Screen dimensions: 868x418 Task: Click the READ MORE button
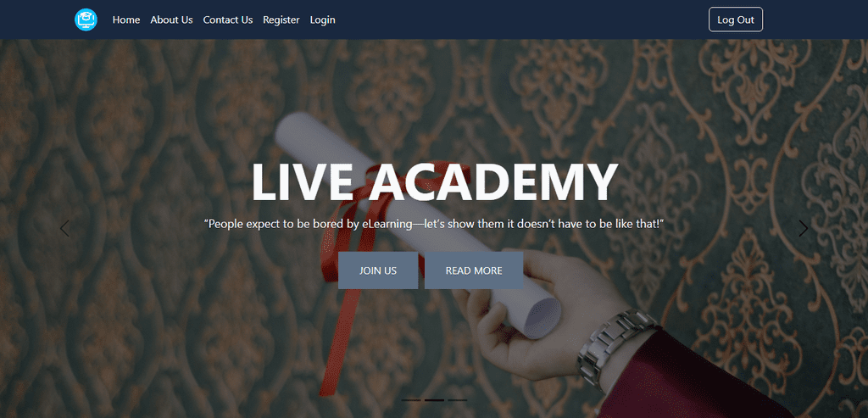pos(474,270)
